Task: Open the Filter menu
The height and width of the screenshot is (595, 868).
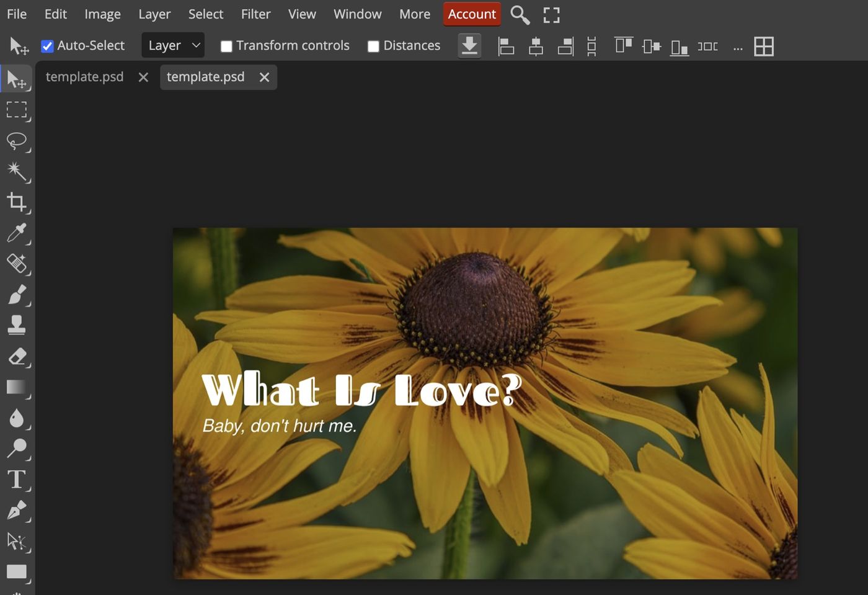Action: click(x=255, y=14)
